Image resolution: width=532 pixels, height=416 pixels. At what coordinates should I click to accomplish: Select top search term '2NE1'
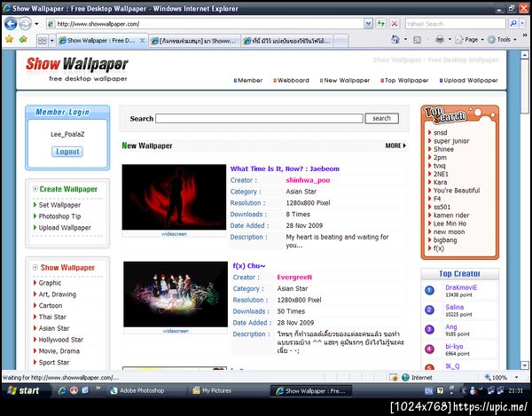tap(441, 174)
